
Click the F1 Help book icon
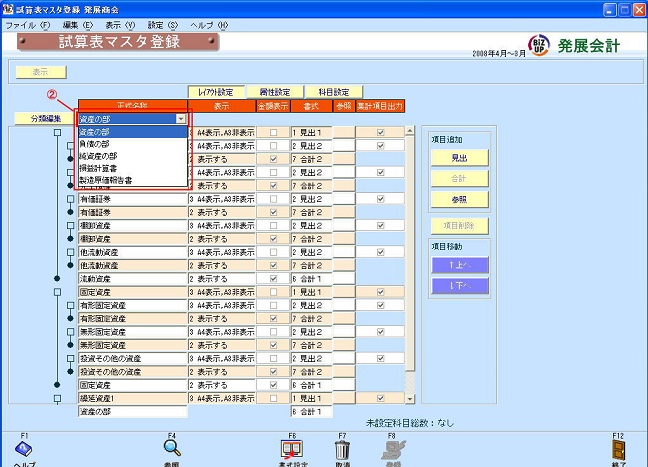pyautogui.click(x=24, y=449)
